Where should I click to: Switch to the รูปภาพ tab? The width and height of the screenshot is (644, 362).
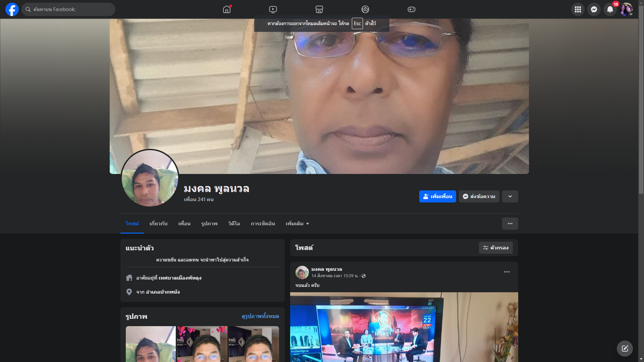pyautogui.click(x=209, y=224)
